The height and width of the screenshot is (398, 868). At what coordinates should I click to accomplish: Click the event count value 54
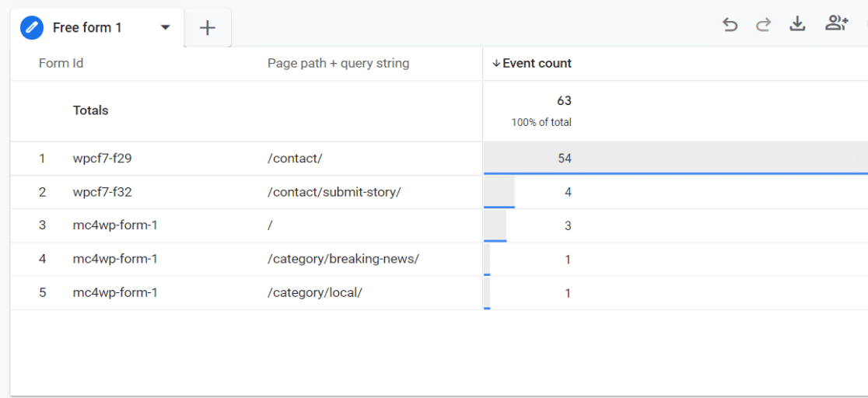click(x=564, y=159)
